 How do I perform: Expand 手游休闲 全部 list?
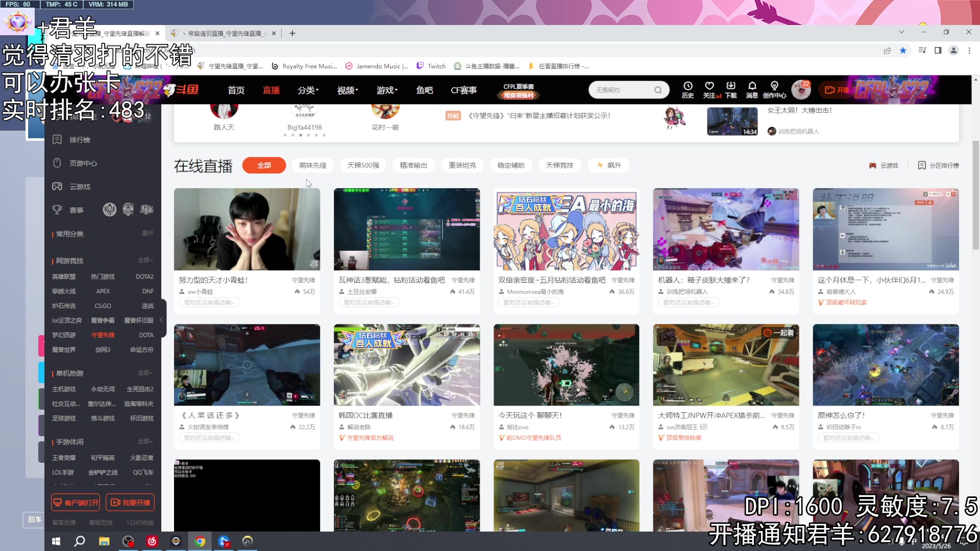145,441
